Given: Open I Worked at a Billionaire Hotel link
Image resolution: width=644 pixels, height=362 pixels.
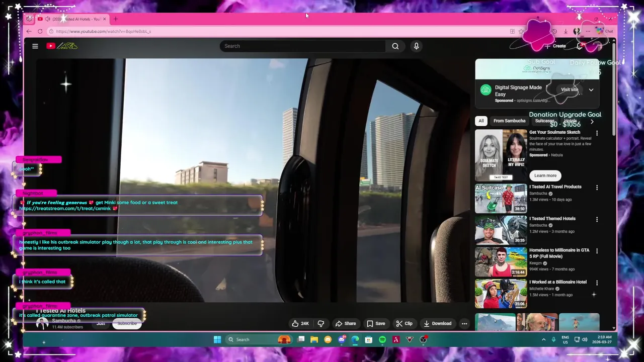Looking at the screenshot, I should coord(558,282).
